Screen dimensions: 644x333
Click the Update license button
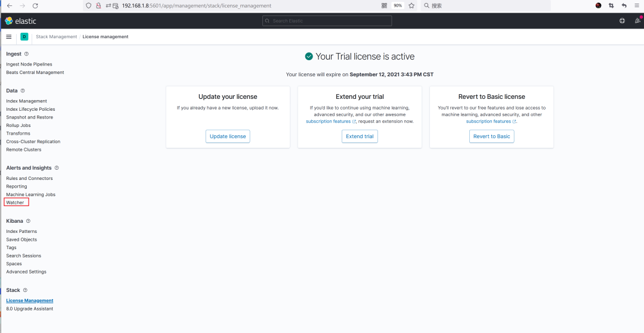coord(228,136)
